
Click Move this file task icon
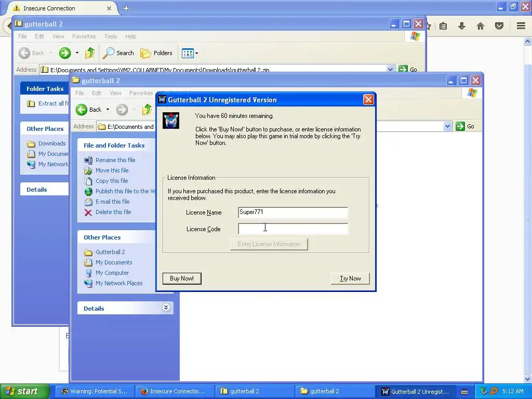88,170
